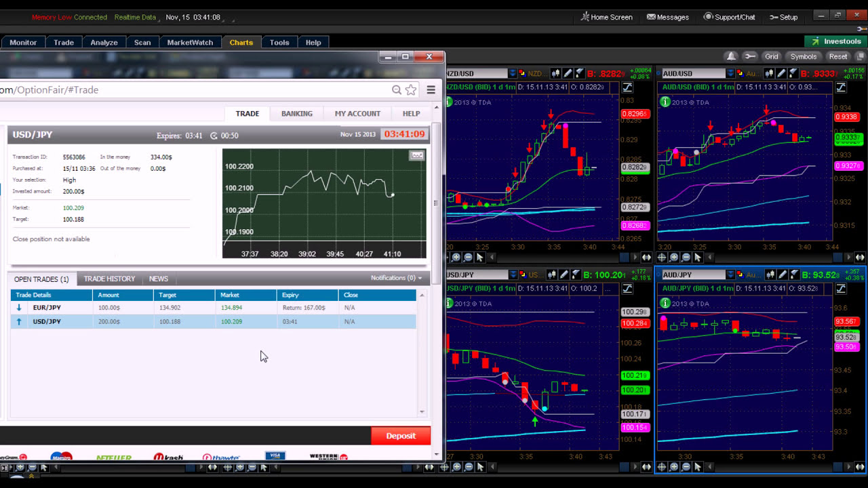868x488 pixels.
Task: Click zoom in magnifier under AUD/USD chart
Action: point(674,258)
